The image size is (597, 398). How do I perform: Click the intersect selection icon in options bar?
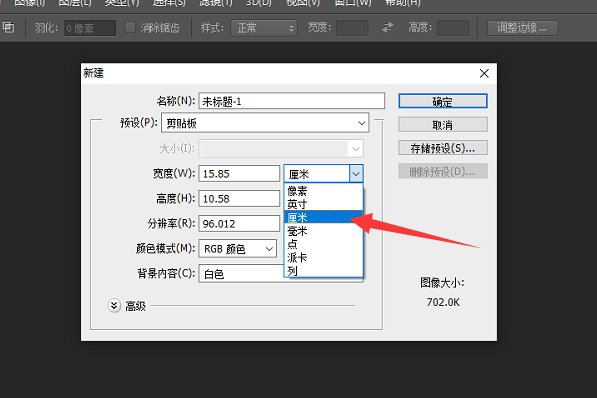[x=8, y=27]
